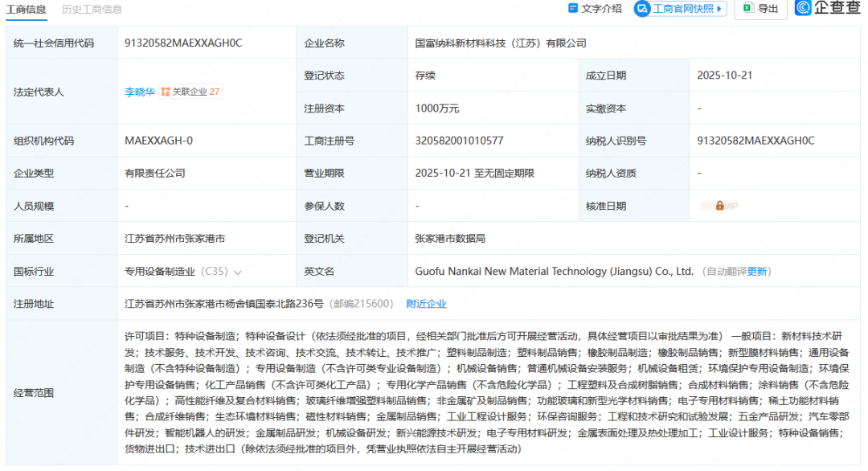Switch to the 历史工商信息 tab
Viewport: 868px width, 471px height.
(92, 9)
